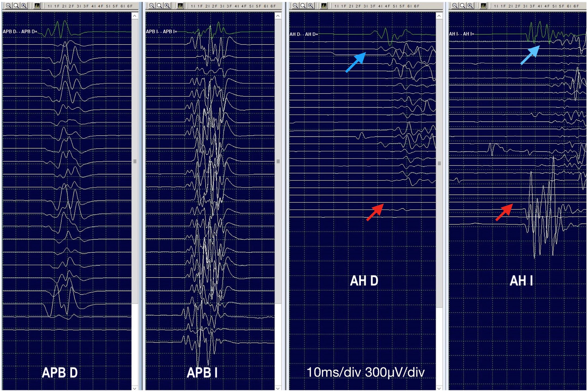Click scroll up arrow in APB D panel

click(x=135, y=16)
